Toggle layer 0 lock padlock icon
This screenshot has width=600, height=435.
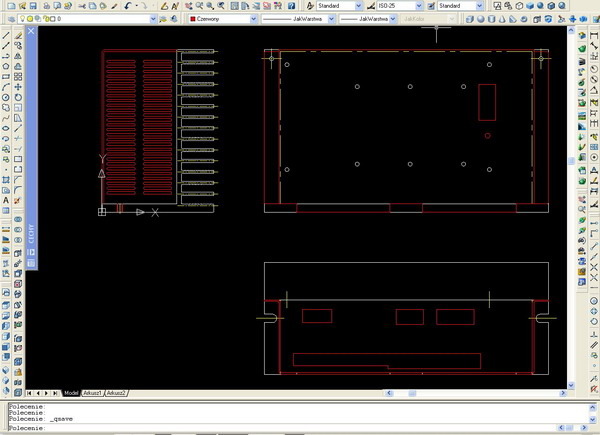[x=46, y=19]
